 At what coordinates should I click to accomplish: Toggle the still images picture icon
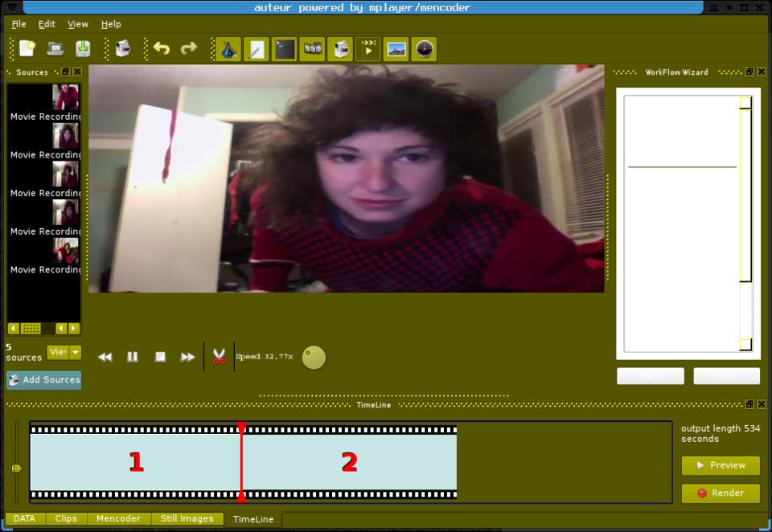click(396, 50)
